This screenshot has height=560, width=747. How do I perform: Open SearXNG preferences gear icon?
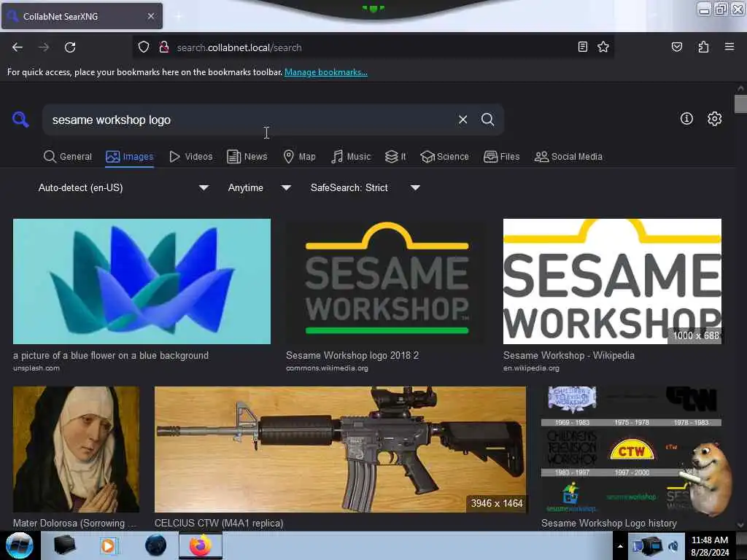(x=714, y=119)
